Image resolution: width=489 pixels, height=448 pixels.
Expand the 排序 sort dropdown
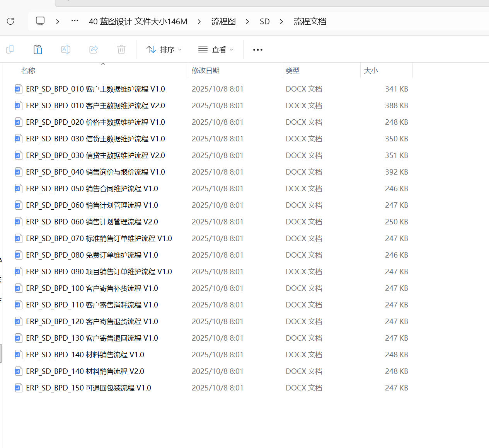pyautogui.click(x=164, y=49)
